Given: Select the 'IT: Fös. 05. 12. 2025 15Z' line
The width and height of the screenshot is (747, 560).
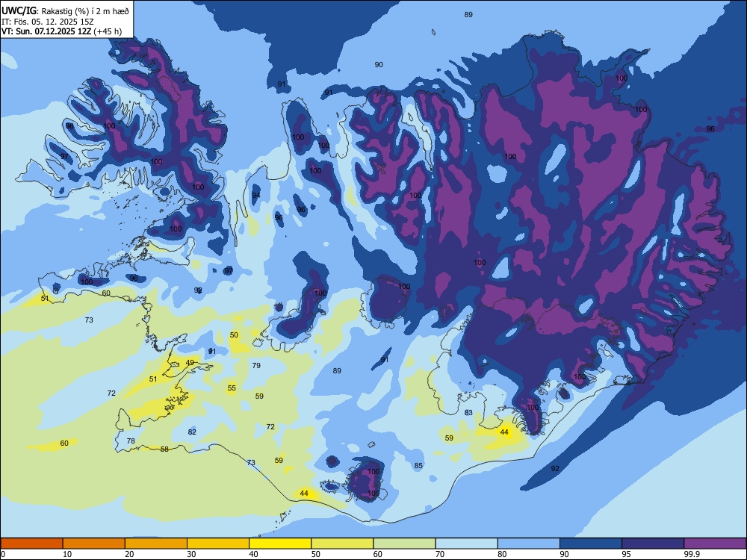Looking at the screenshot, I should coord(48,22).
